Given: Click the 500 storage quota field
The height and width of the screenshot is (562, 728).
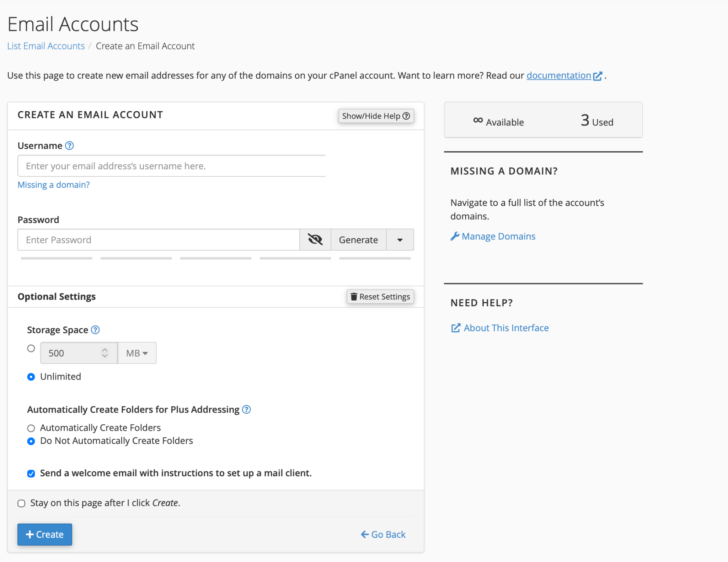Looking at the screenshot, I should tap(79, 353).
